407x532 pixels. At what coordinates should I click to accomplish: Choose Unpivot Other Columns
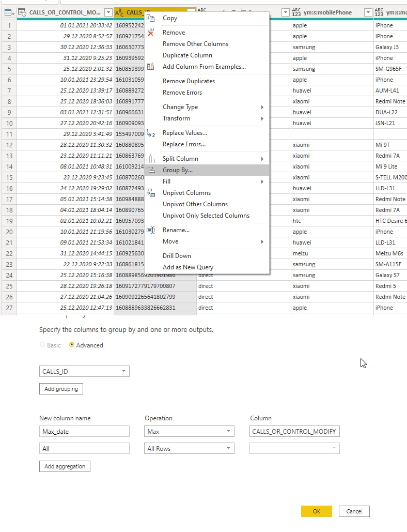(207, 204)
